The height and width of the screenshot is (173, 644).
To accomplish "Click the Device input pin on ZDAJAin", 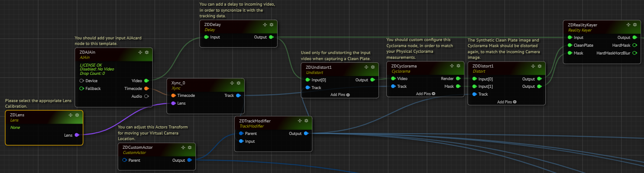I will pyautogui.click(x=81, y=81).
